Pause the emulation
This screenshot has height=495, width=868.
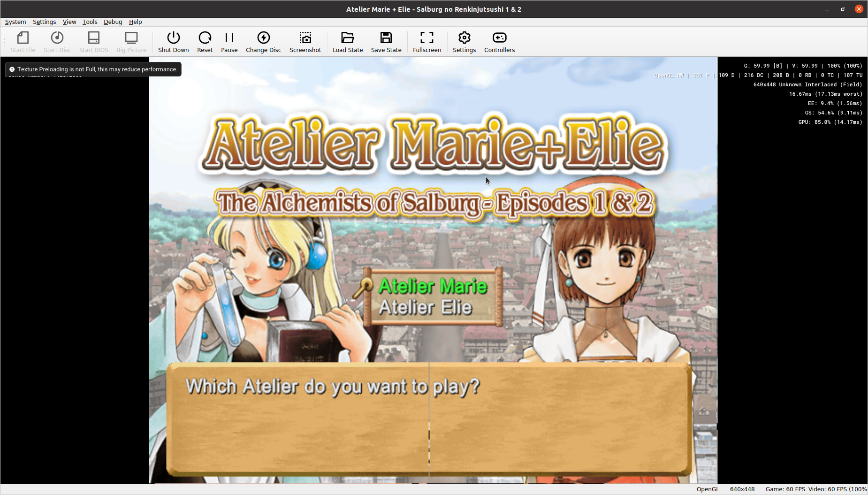229,42
